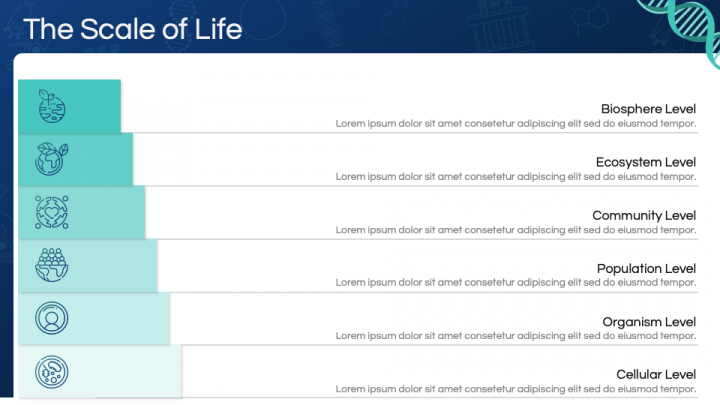Select the 'Population Level' heading text
This screenshot has width=720, height=405.
pos(646,269)
